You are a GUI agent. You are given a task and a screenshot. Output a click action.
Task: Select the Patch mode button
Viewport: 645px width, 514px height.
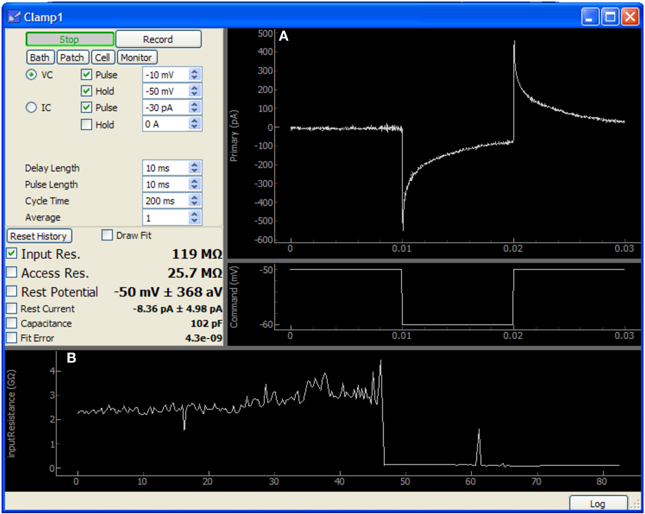pos(72,58)
